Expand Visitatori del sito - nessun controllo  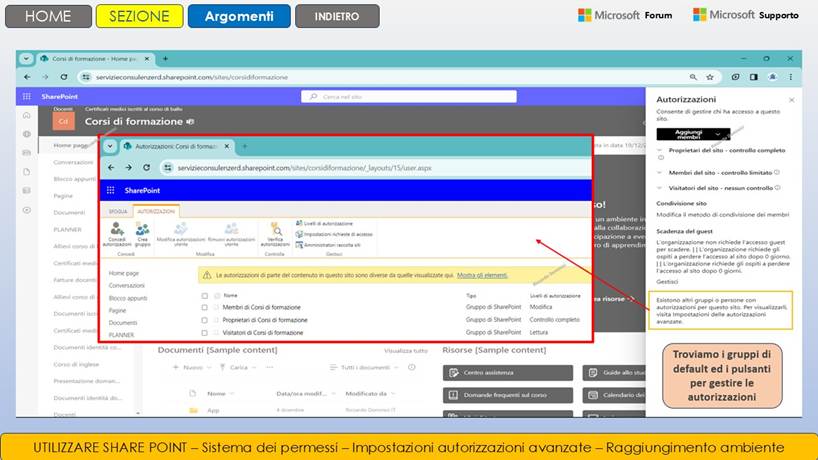660,188
